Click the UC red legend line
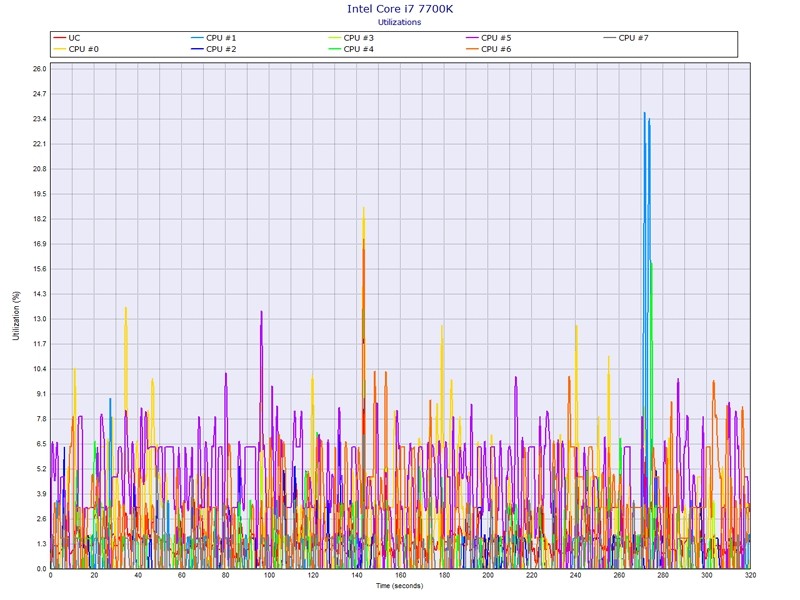 (59, 38)
